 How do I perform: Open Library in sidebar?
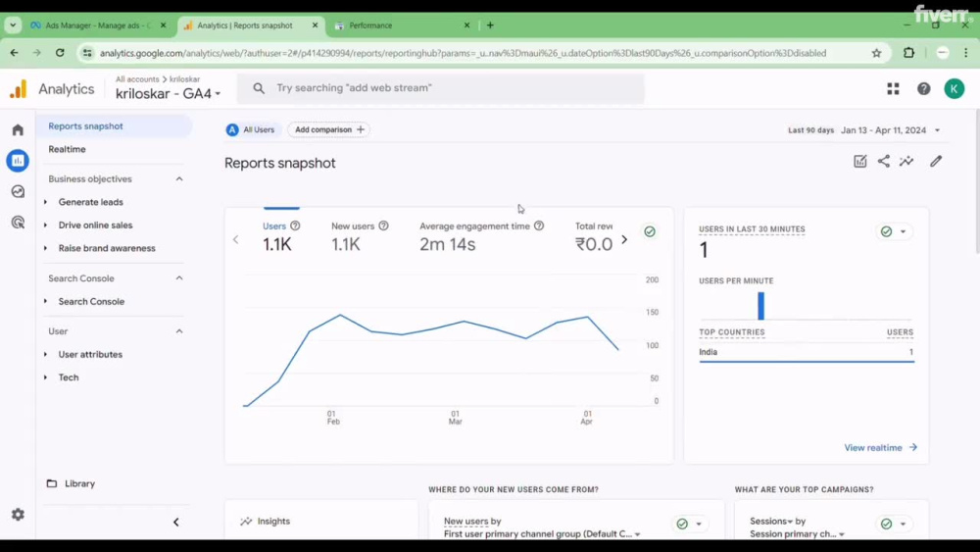79,484
